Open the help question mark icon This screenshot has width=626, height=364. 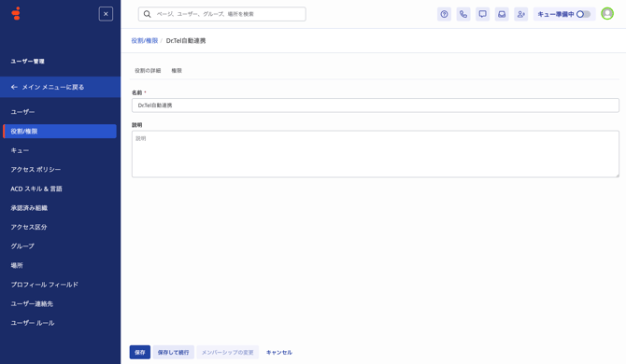[445, 14]
